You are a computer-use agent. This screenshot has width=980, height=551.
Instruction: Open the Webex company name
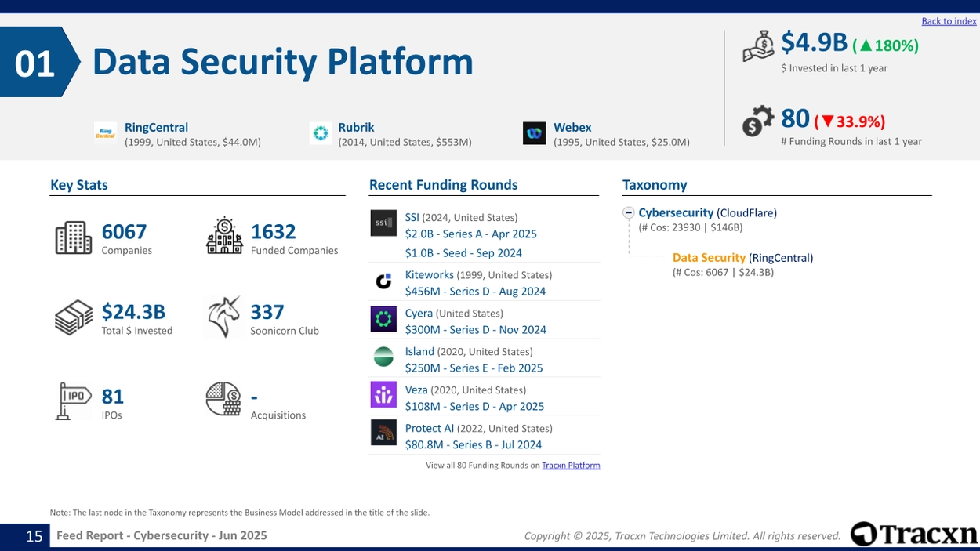(572, 127)
